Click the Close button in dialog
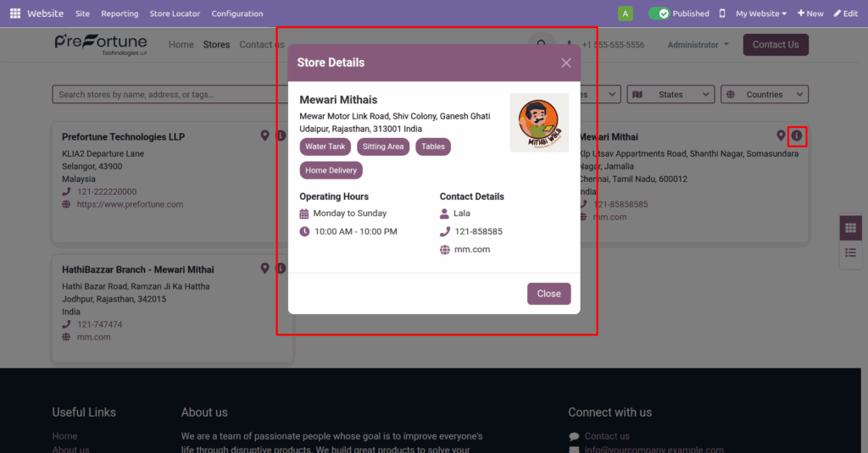The width and height of the screenshot is (868, 453). (x=548, y=294)
